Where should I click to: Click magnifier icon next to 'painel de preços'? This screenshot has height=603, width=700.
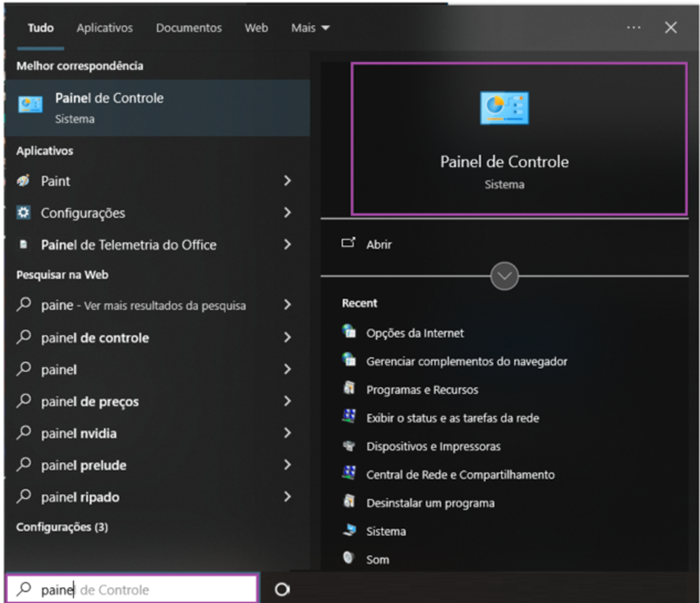[24, 401]
